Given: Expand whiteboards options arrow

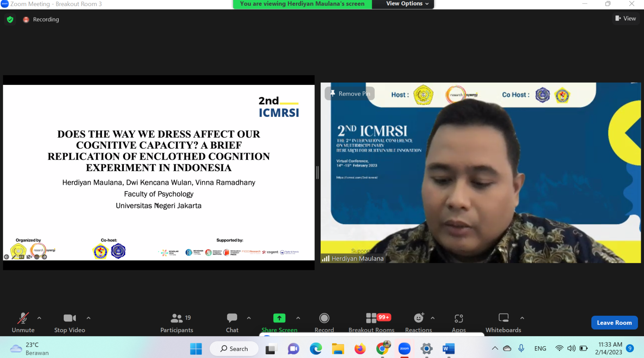Looking at the screenshot, I should point(522,318).
